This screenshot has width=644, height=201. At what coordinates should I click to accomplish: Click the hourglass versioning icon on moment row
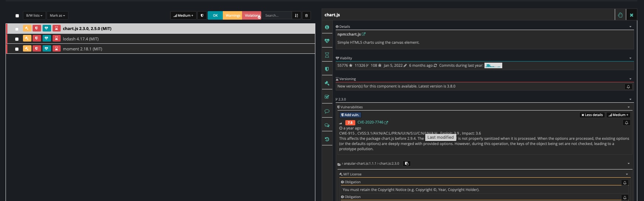[56, 48]
